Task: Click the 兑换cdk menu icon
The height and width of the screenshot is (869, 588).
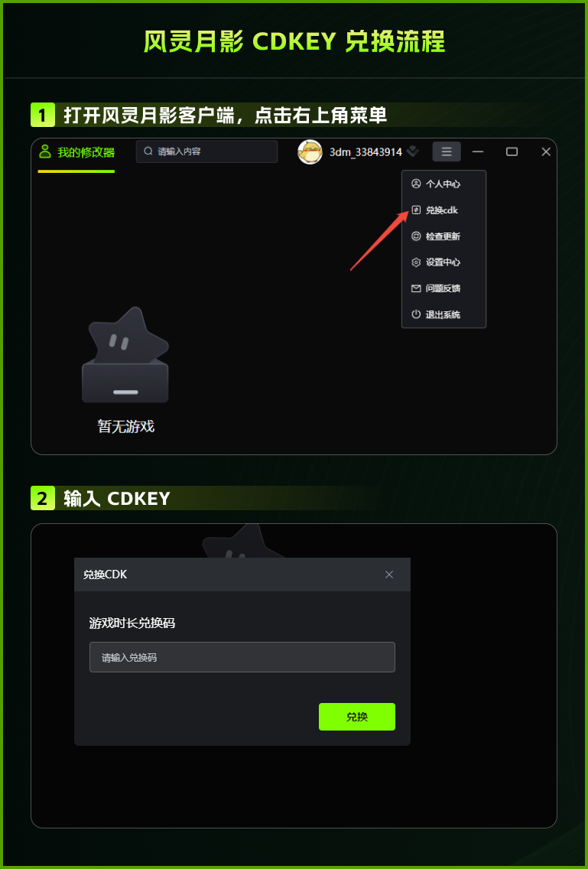Action: pyautogui.click(x=416, y=210)
